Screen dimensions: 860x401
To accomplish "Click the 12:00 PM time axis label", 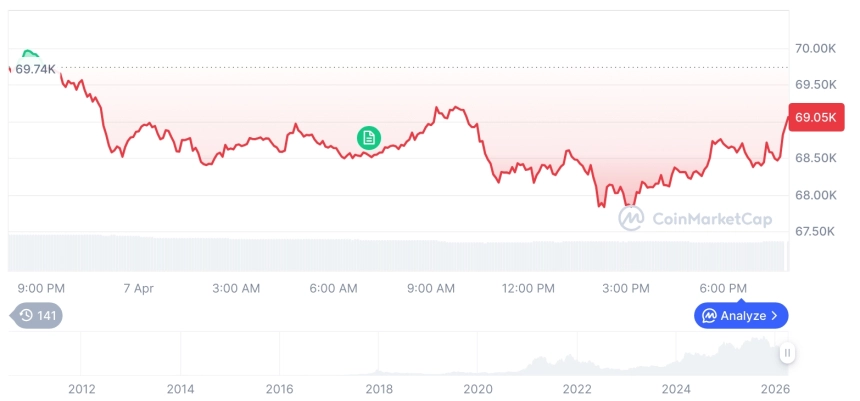I will tap(528, 288).
